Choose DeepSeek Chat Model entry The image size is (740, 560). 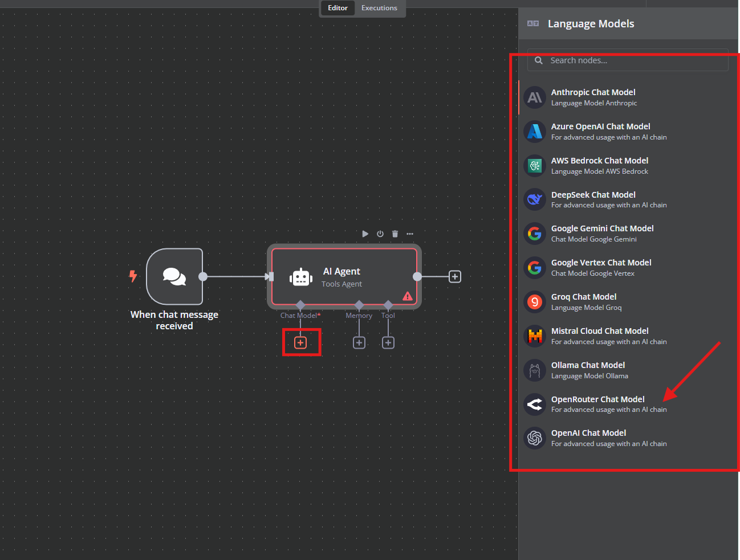pyautogui.click(x=628, y=199)
